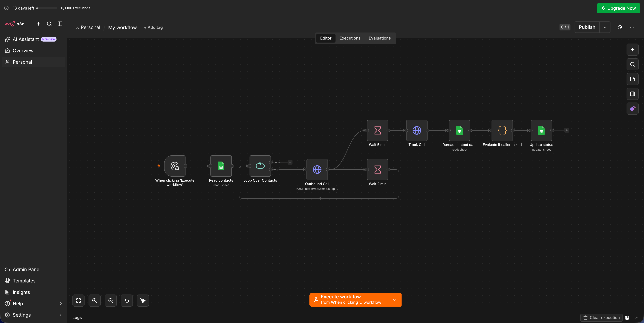Tidy up workflow nodes icon

(x=143, y=301)
